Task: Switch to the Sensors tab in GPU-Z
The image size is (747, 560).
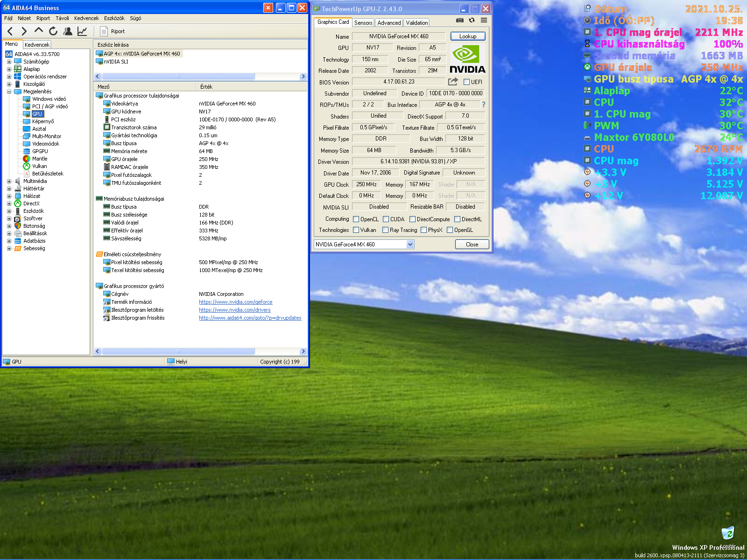Action: [x=363, y=22]
